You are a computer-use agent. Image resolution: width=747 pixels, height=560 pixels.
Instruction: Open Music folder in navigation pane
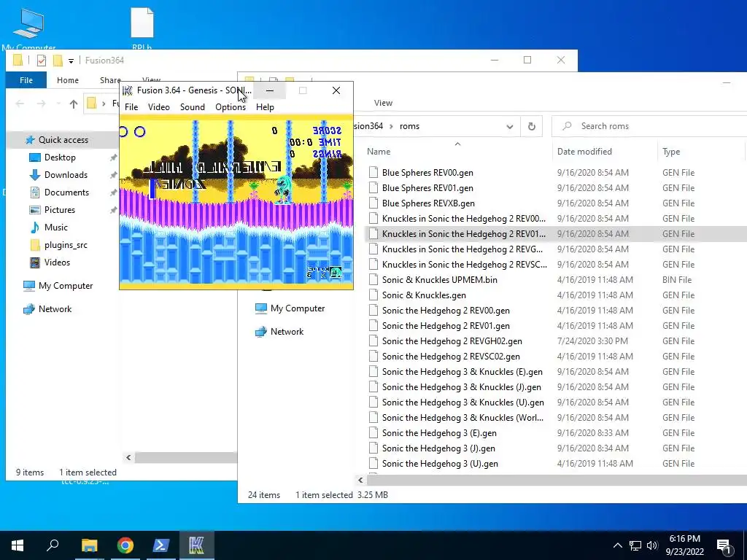pos(55,227)
